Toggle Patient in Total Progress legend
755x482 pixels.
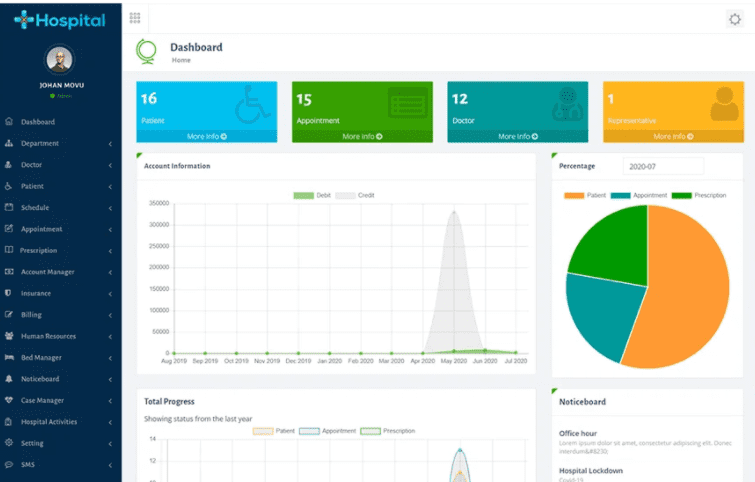pos(273,431)
